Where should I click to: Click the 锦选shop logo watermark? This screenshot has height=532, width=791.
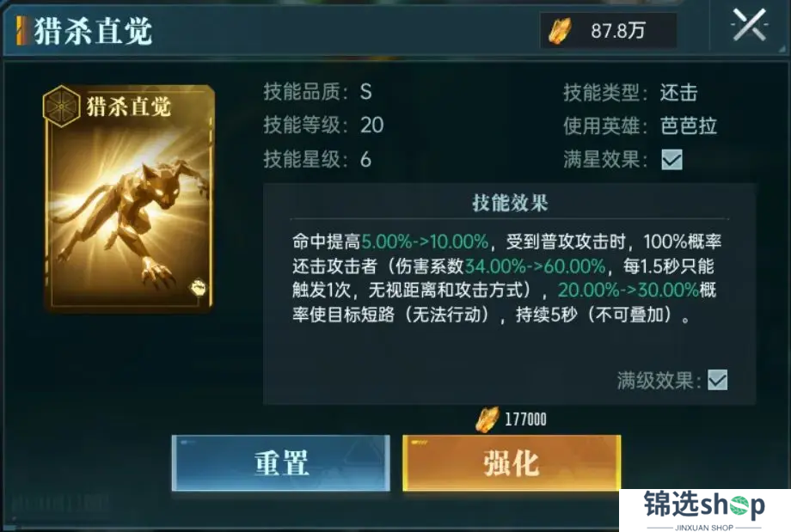[705, 510]
